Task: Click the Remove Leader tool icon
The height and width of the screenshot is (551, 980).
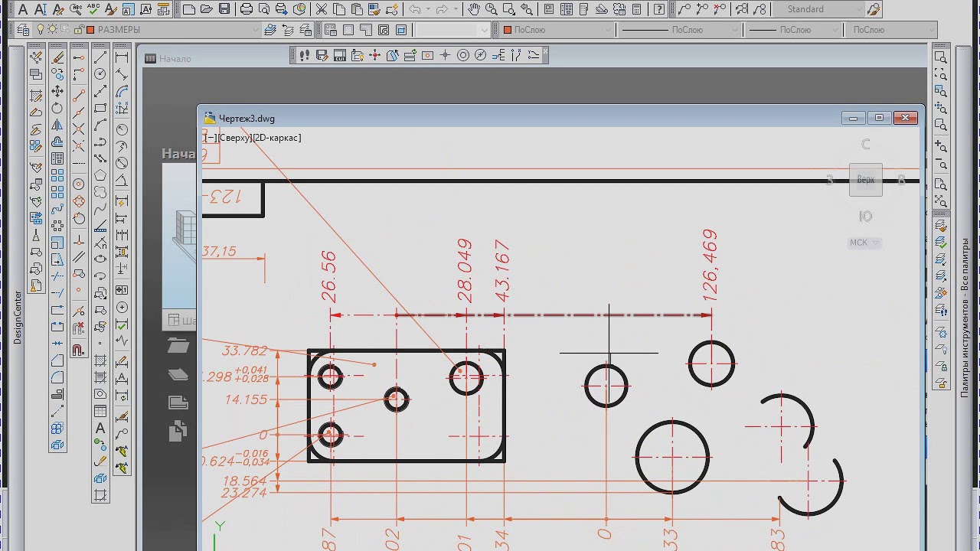Action: (x=720, y=9)
